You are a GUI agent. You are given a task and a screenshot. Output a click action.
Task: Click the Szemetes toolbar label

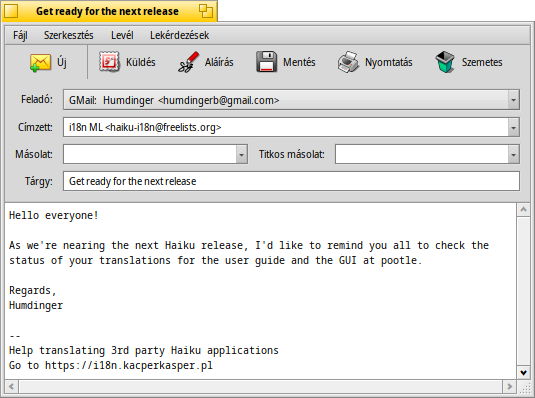click(482, 62)
